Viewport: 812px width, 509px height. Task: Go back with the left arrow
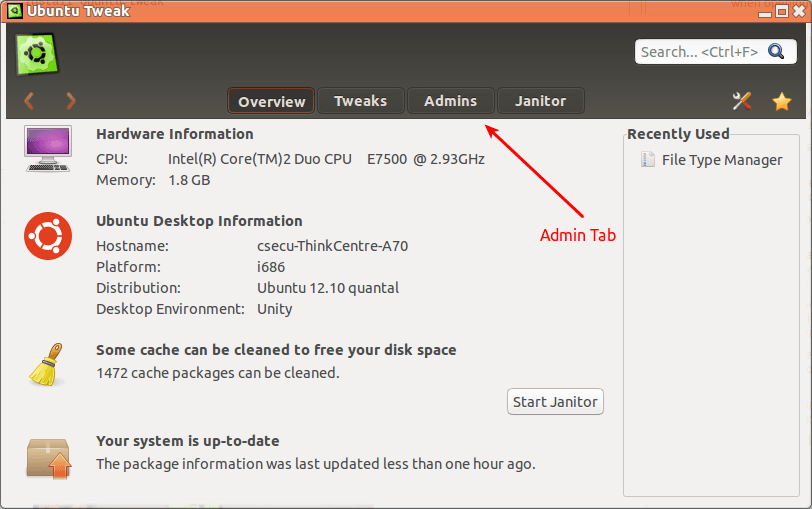pyautogui.click(x=29, y=100)
